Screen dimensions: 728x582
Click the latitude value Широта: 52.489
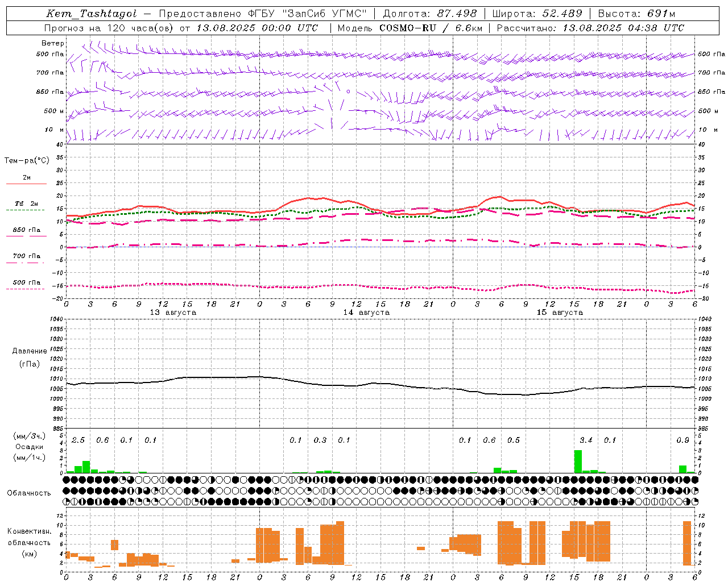point(537,14)
